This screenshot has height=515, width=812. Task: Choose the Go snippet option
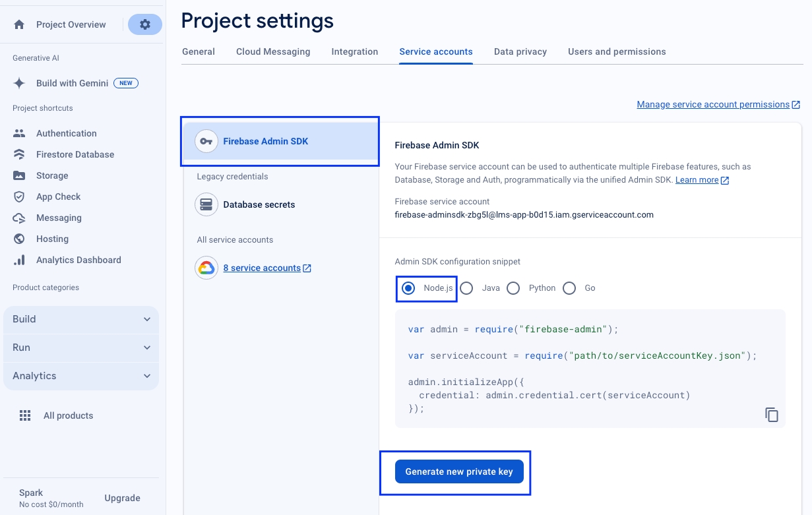(569, 288)
